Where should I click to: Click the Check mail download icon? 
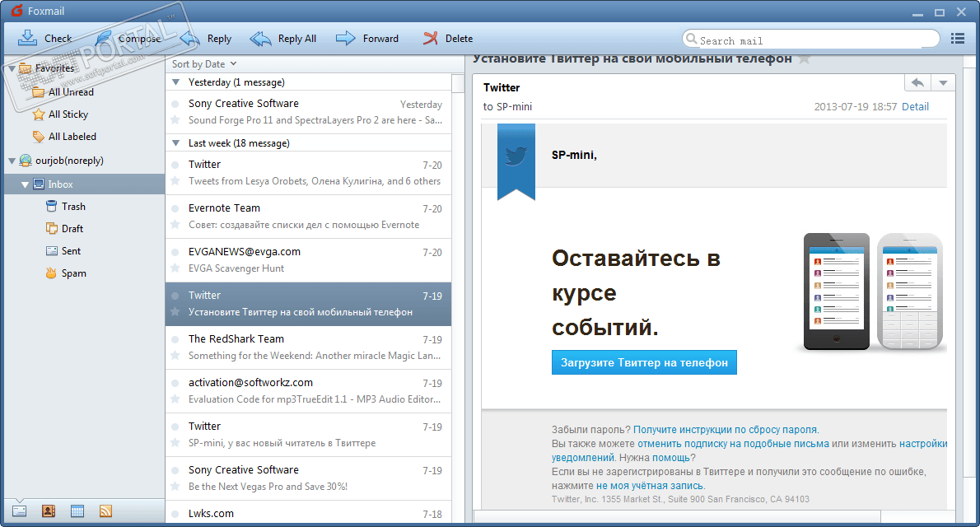[x=27, y=38]
